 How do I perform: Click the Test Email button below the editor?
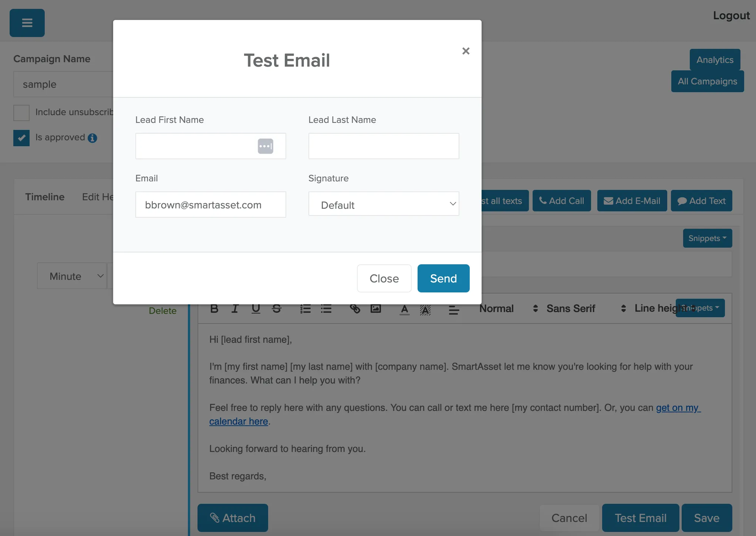(640, 518)
